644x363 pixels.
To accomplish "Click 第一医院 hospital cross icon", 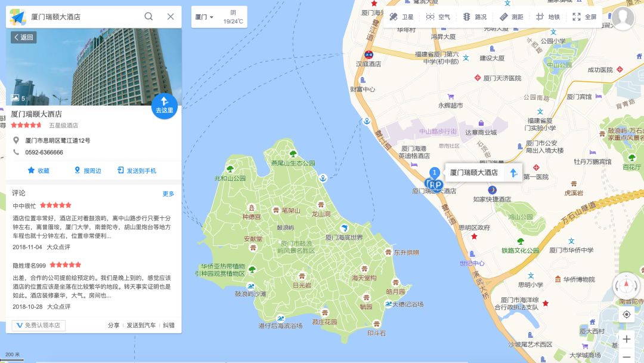I will (x=536, y=168).
